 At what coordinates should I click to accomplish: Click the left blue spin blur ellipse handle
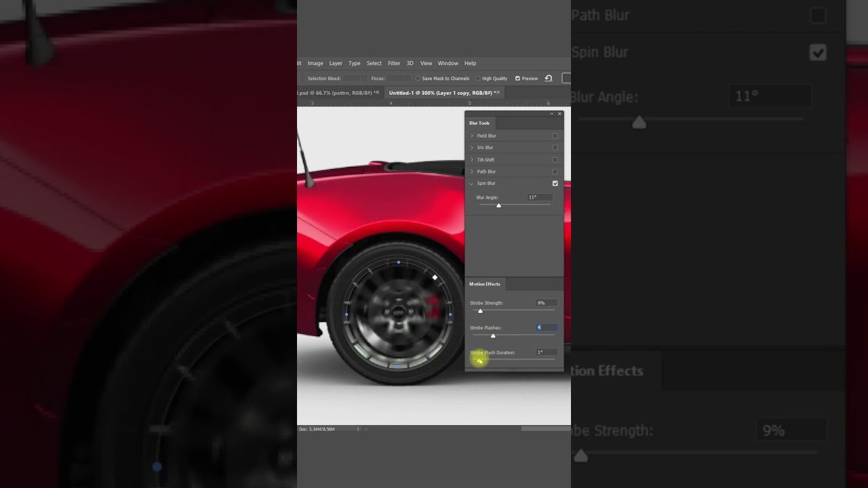[x=347, y=314]
